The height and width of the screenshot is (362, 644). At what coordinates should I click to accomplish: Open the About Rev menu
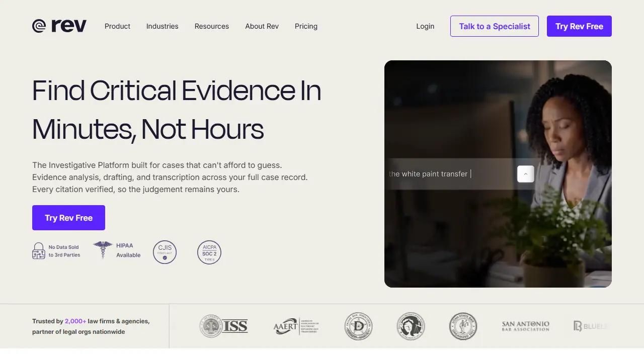pyautogui.click(x=262, y=26)
